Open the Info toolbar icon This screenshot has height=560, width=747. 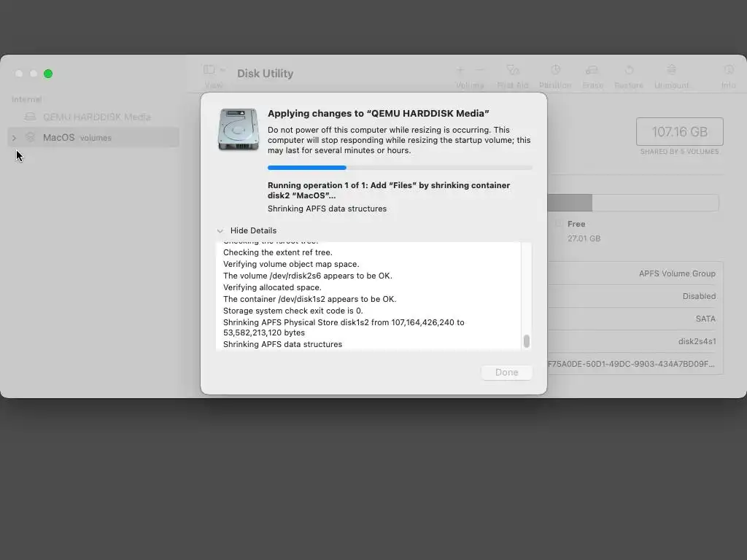coord(729,70)
